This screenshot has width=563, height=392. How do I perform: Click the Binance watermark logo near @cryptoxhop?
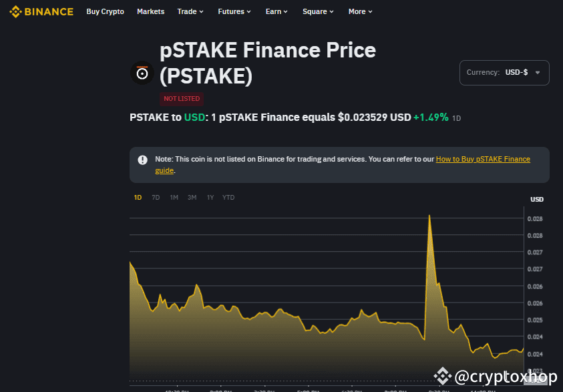click(x=442, y=376)
